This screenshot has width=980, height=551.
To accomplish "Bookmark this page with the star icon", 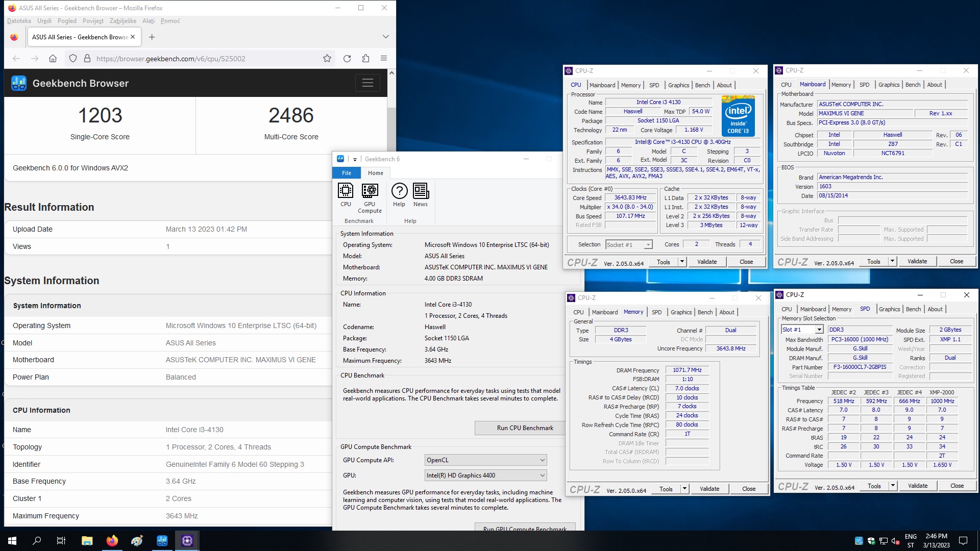I will pos(327,59).
